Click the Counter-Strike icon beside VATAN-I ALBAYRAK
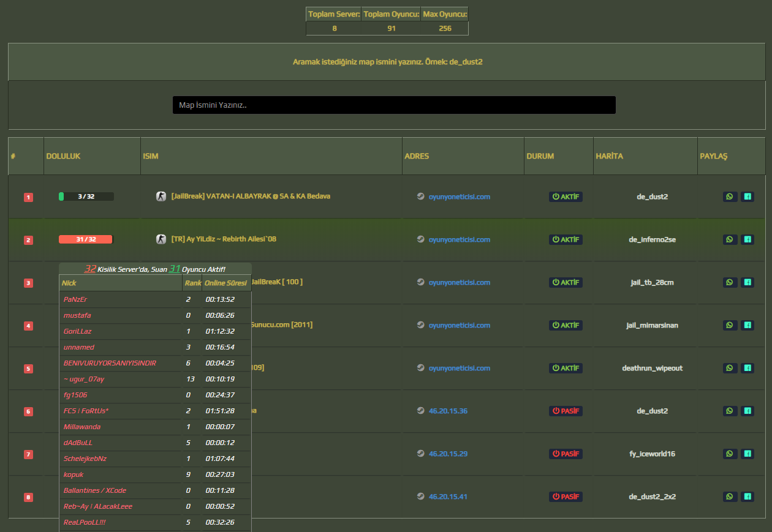 coord(161,196)
